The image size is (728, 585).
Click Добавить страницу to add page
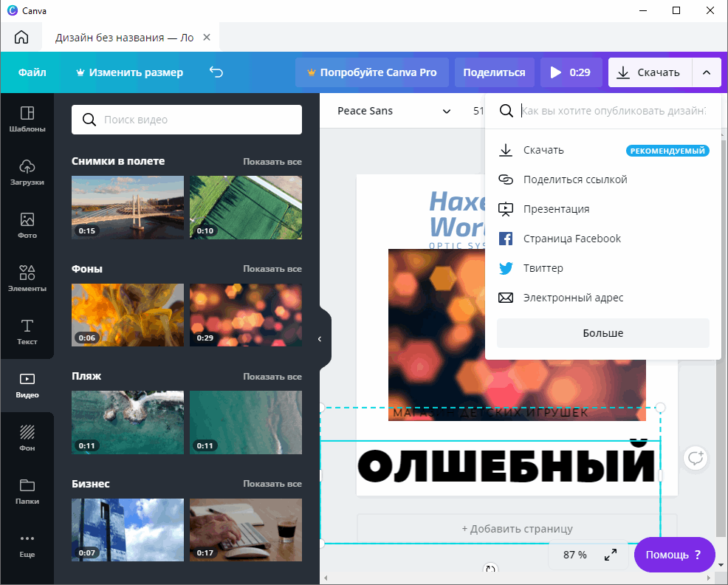coord(517,529)
